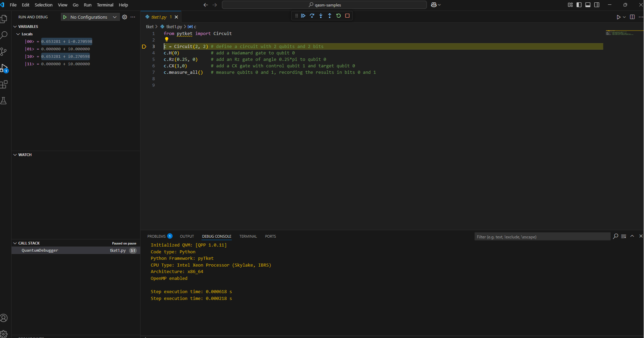
Task: Switch to the TERMINAL panel tab
Action: point(248,236)
